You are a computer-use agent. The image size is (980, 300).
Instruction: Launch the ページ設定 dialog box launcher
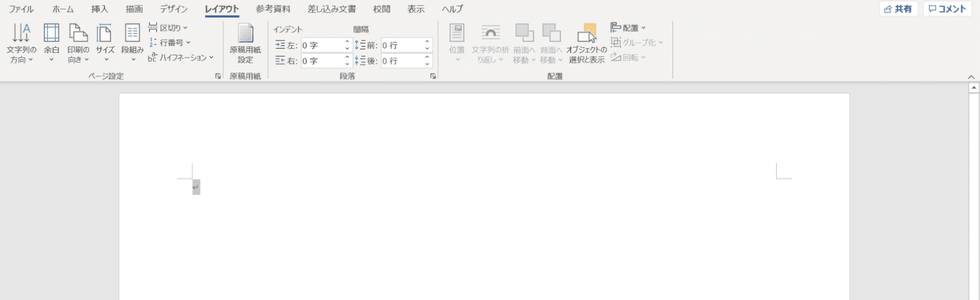218,77
